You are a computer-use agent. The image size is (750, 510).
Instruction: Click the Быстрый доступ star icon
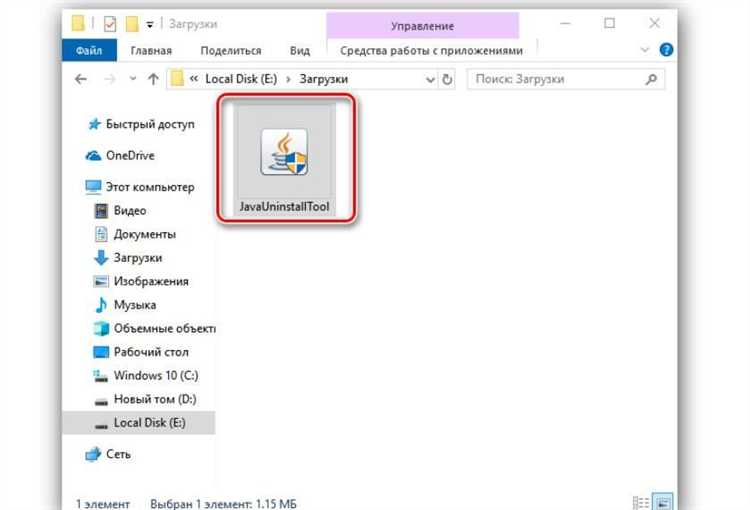tap(94, 124)
